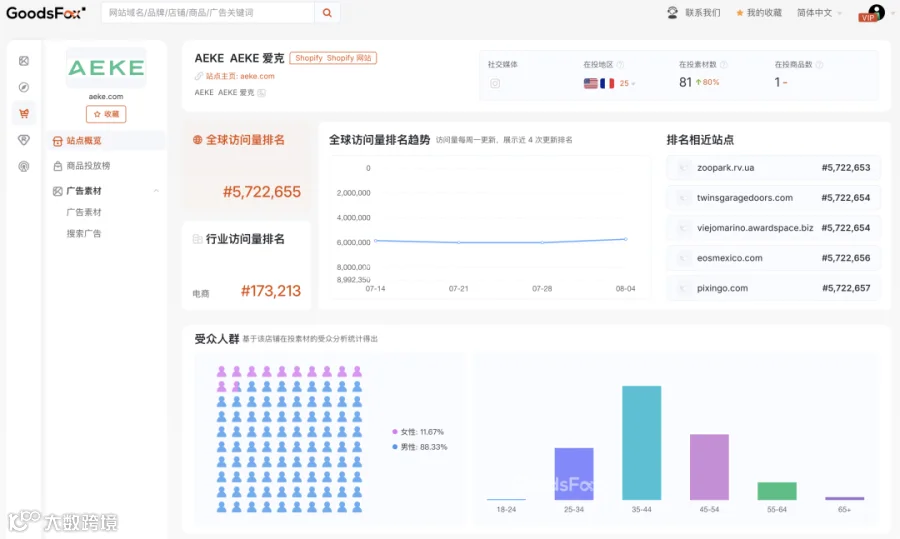
Task: Click the help icon next to 在投商品数
Action: coord(820,65)
